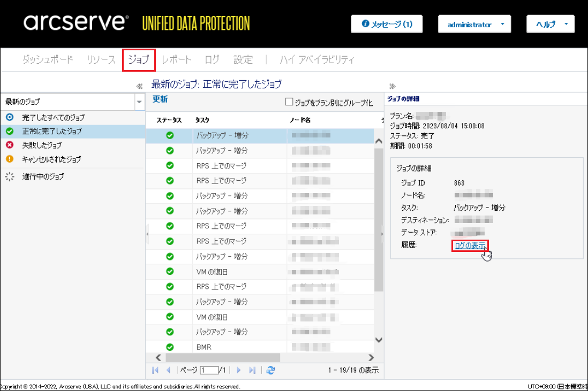The height and width of the screenshot is (391, 588).
Task: Click the red failed-jobs icon
Action: coord(10,145)
